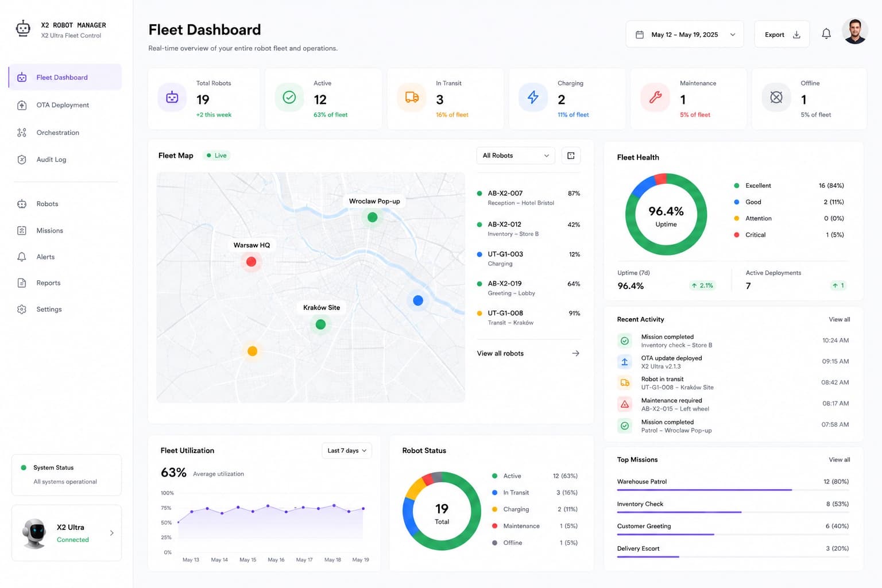882x588 pixels.
Task: Open Missions page
Action: coord(49,230)
